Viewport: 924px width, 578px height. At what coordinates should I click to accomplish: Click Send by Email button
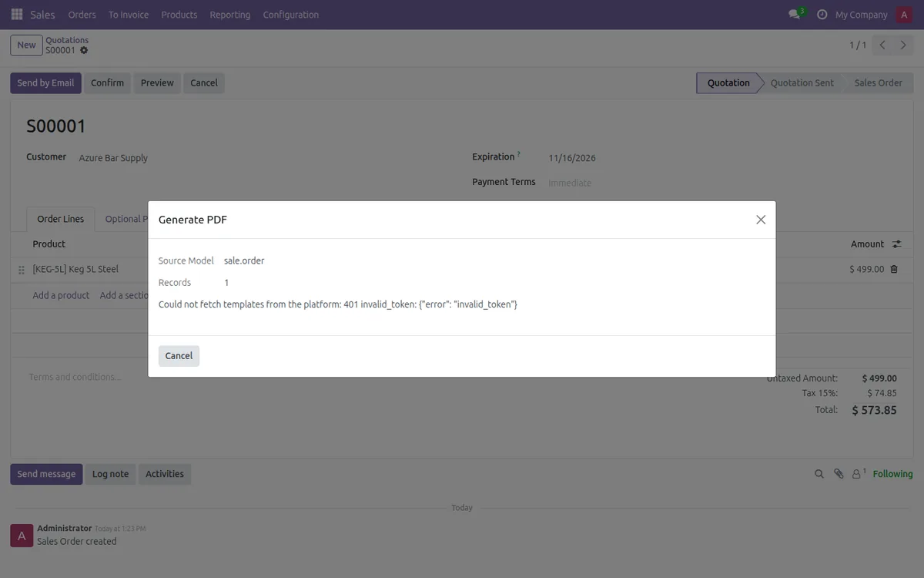45,82
